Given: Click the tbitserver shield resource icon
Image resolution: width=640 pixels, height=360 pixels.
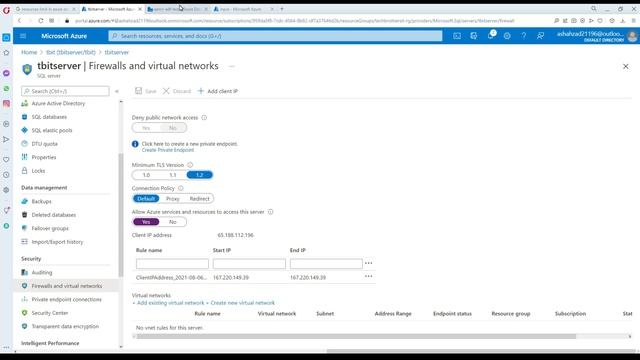Looking at the screenshot, I should (x=27, y=69).
